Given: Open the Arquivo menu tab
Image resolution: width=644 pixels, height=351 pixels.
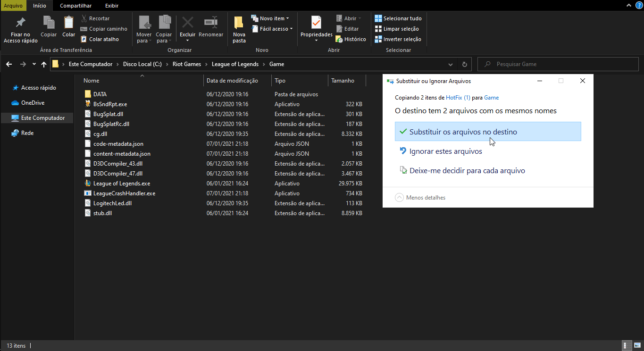Looking at the screenshot, I should [x=13, y=6].
